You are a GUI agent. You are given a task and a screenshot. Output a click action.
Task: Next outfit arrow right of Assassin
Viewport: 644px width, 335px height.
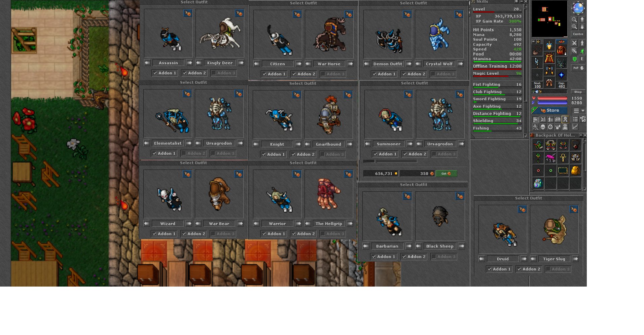[189, 63]
